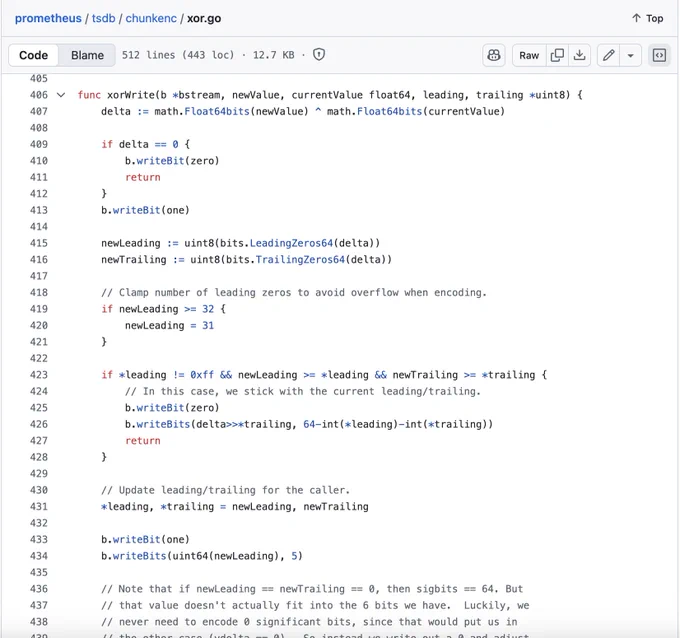Click the return keyword on line 411
This screenshot has height=638, width=680.
(x=143, y=177)
